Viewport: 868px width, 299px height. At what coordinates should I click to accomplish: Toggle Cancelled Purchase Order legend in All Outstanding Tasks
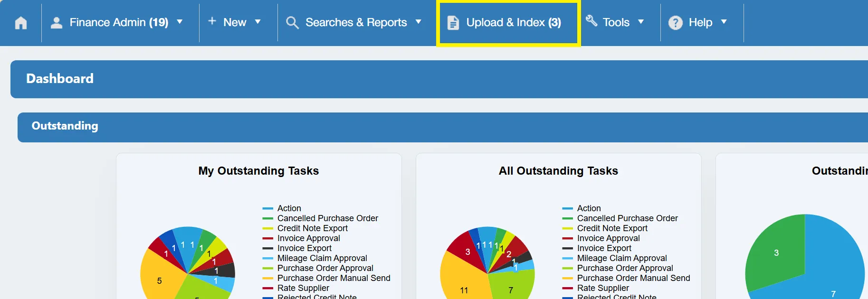(620, 218)
